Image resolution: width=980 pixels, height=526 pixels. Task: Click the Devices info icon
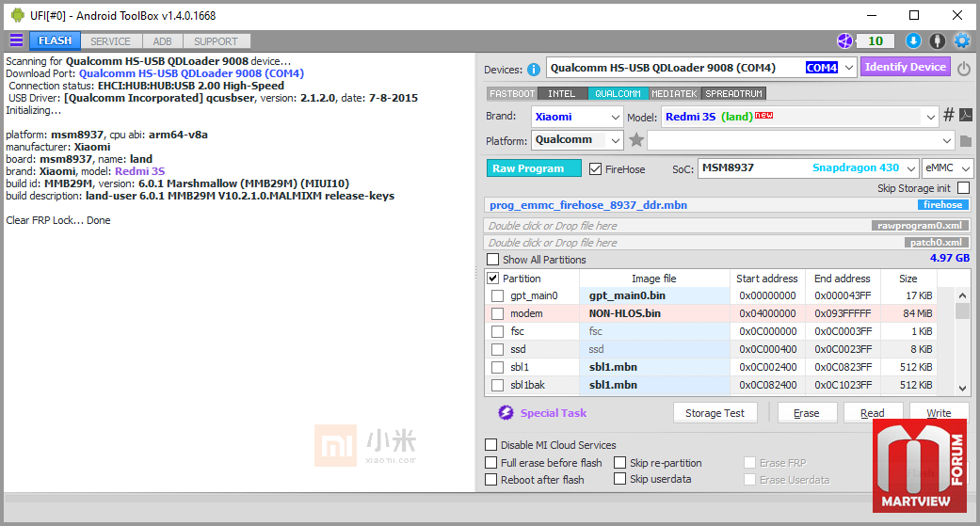coord(533,70)
